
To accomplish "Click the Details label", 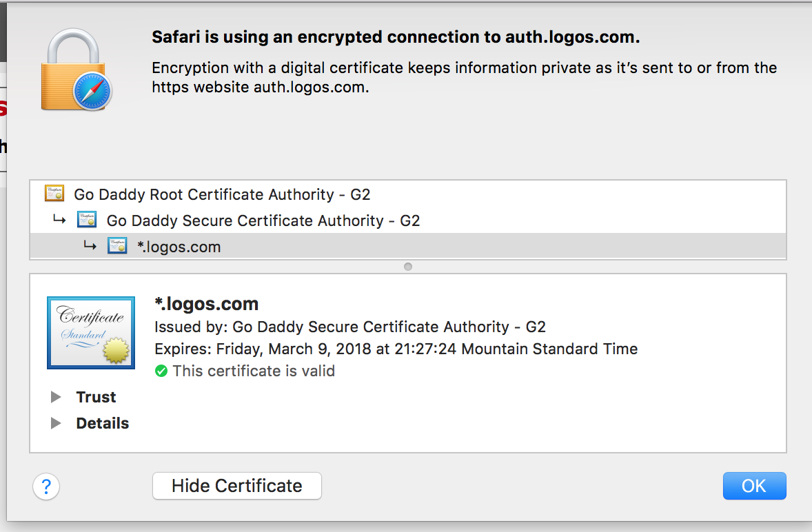I will [103, 423].
